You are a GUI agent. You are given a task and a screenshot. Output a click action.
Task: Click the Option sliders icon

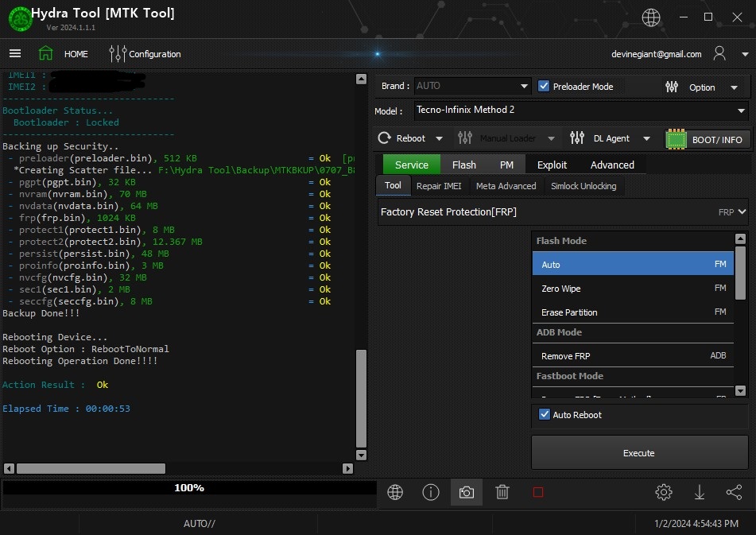(x=672, y=87)
